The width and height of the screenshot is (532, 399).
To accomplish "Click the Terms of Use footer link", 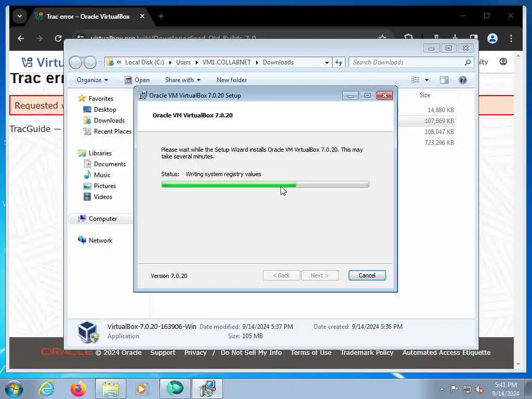I will 311,353.
